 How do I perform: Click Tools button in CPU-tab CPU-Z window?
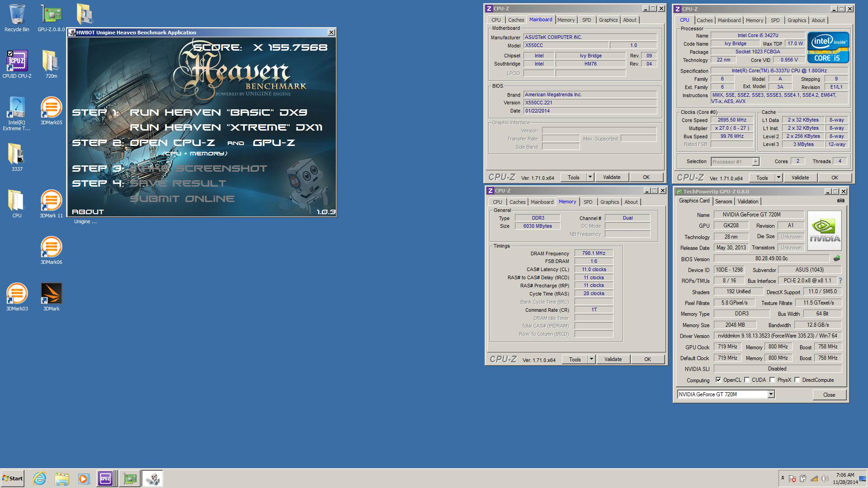point(762,178)
